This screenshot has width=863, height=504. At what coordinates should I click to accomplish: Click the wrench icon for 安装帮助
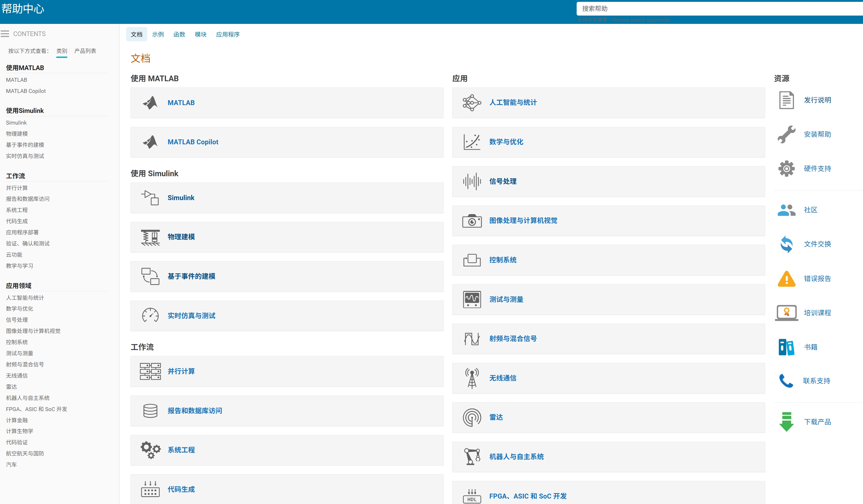[x=786, y=134]
